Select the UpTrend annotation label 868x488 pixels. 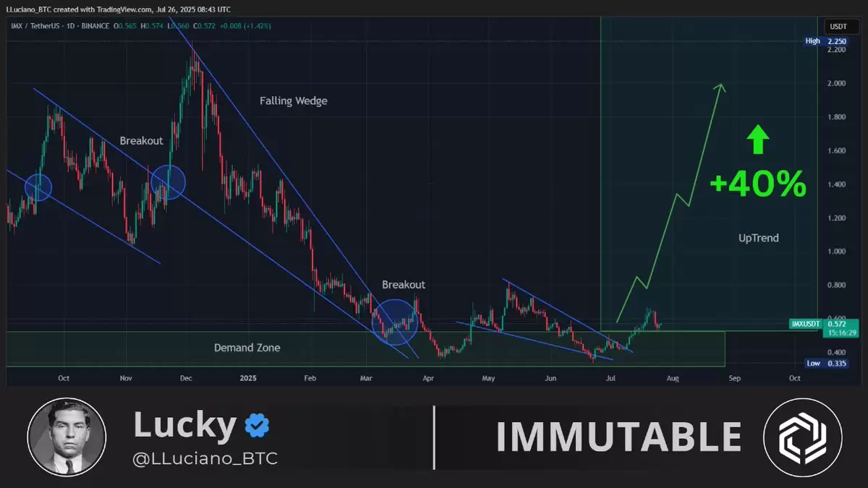(758, 237)
